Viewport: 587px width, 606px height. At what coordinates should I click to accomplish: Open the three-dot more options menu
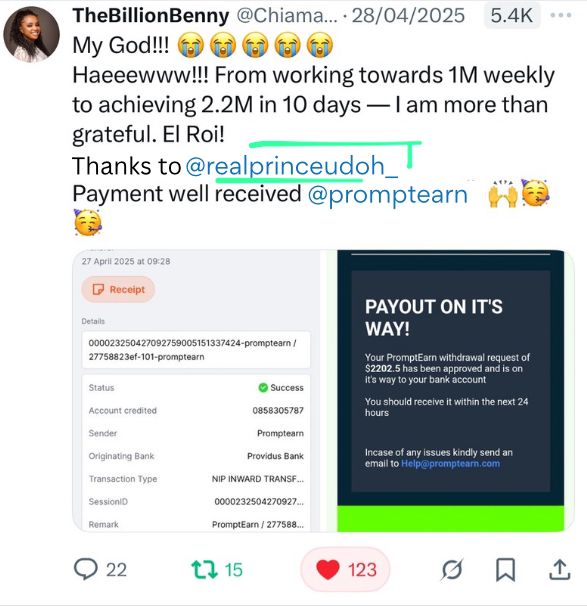[561, 15]
